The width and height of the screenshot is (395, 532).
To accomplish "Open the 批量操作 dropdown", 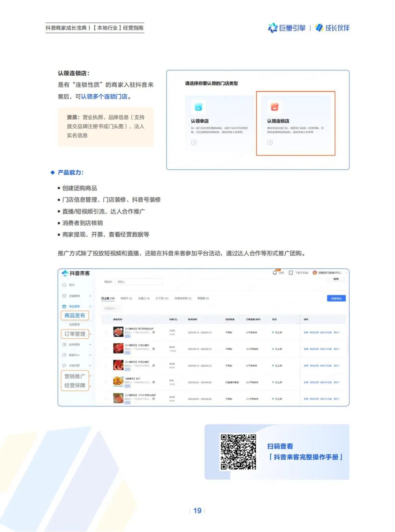I will point(111,309).
